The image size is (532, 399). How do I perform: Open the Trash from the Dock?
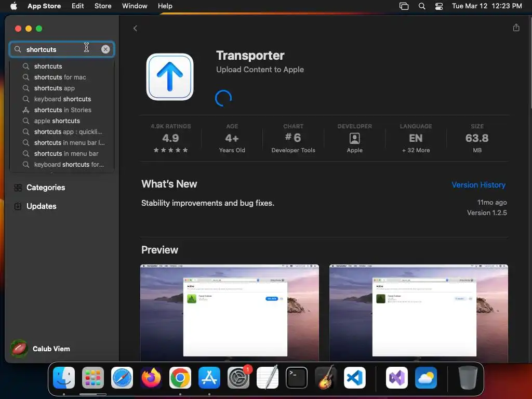pos(468,378)
